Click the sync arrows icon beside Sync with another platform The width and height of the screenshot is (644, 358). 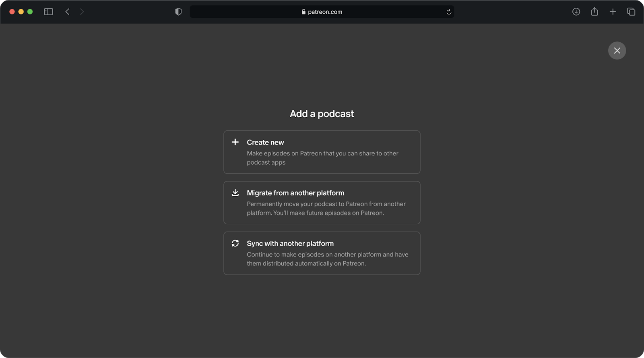tap(235, 243)
